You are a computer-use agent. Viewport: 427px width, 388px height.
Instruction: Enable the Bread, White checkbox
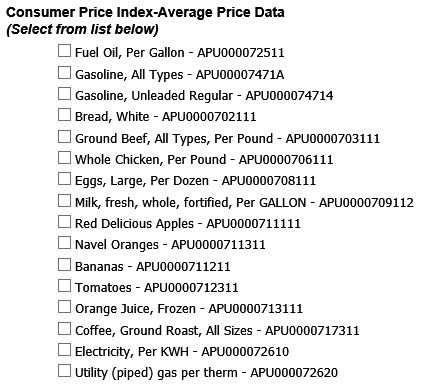64,115
